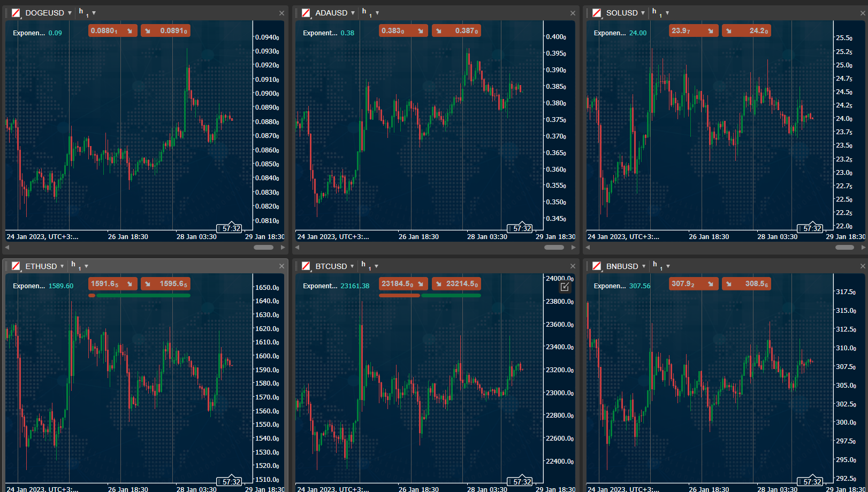The height and width of the screenshot is (492, 868).
Task: Click left scroll arrow under DOGEUSD chart
Action: tap(7, 248)
